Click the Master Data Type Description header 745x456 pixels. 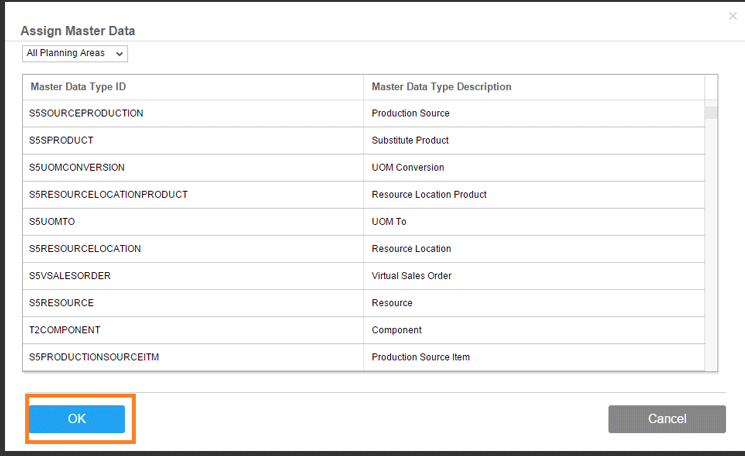441,87
